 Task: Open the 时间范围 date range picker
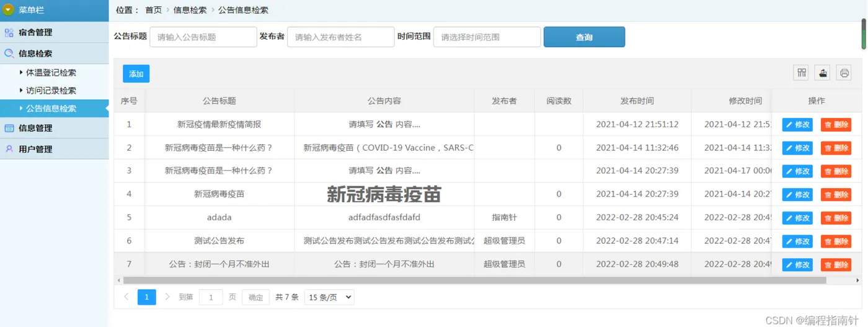487,37
